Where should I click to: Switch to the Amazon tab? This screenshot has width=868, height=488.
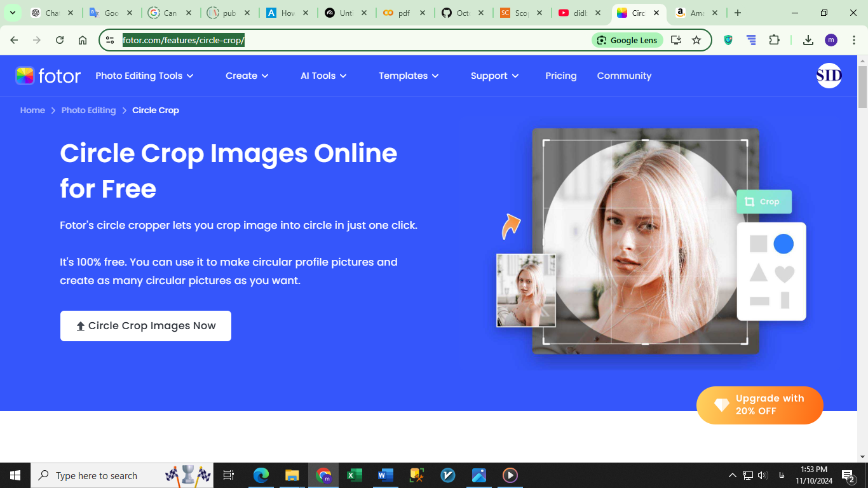coord(696,13)
